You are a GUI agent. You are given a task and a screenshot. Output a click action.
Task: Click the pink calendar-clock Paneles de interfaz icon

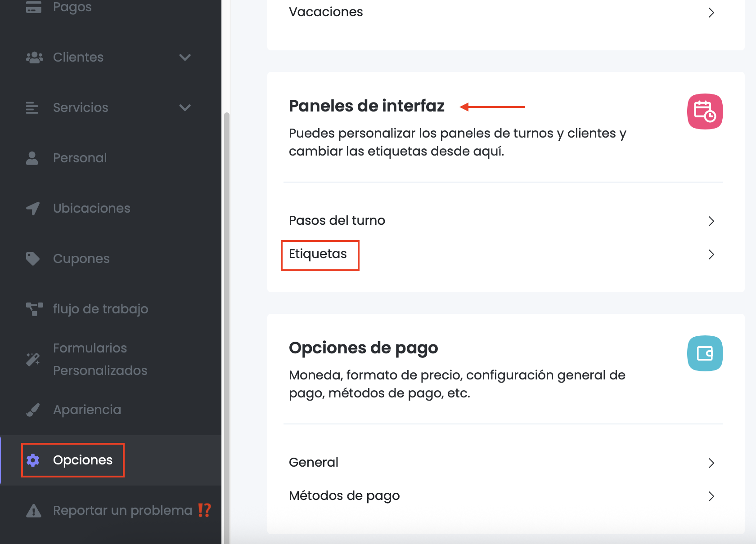pyautogui.click(x=705, y=111)
